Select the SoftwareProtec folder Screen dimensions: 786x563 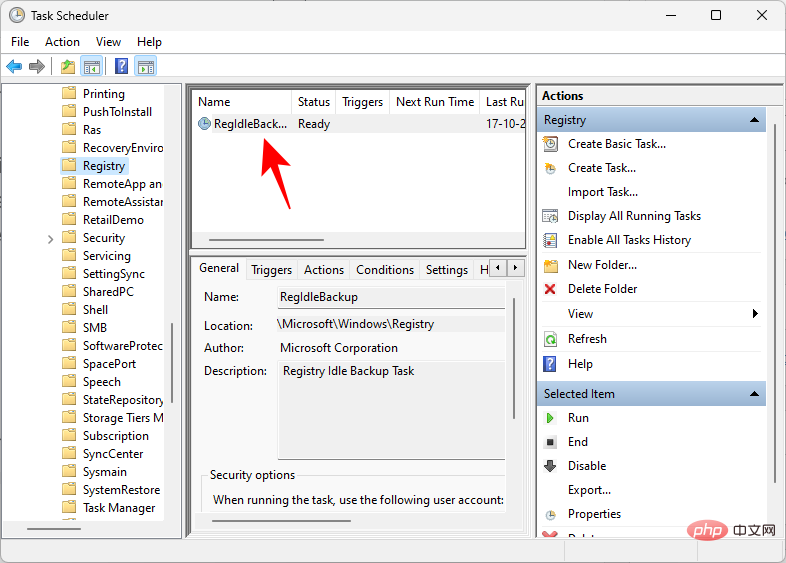tap(123, 346)
